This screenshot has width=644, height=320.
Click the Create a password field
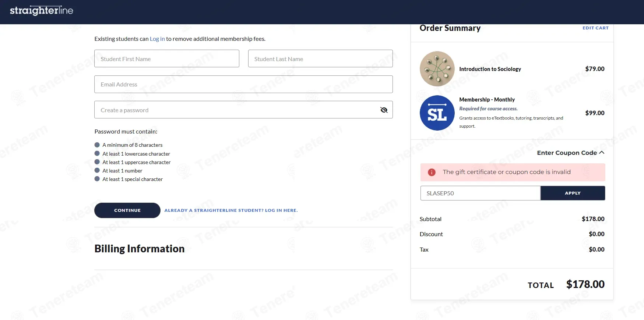tap(243, 110)
